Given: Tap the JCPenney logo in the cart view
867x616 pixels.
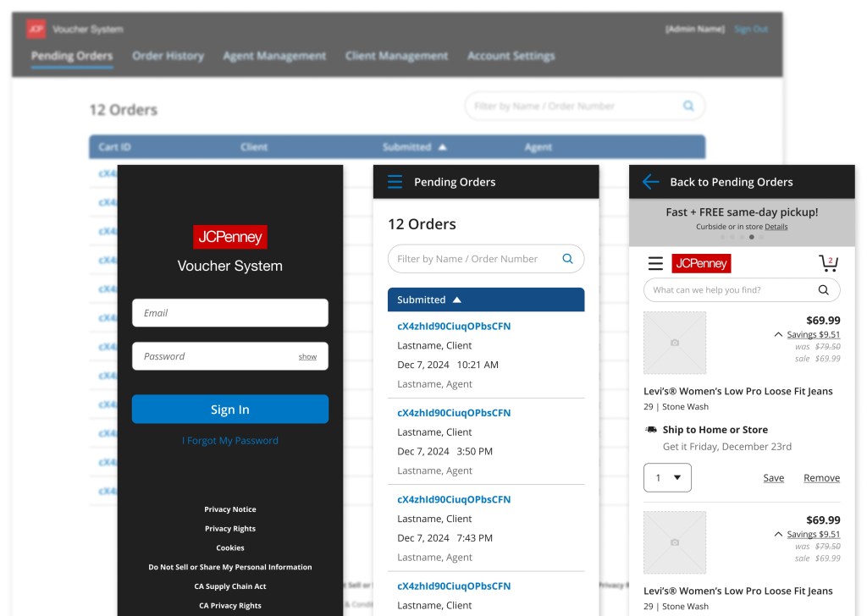Looking at the screenshot, I should (701, 263).
